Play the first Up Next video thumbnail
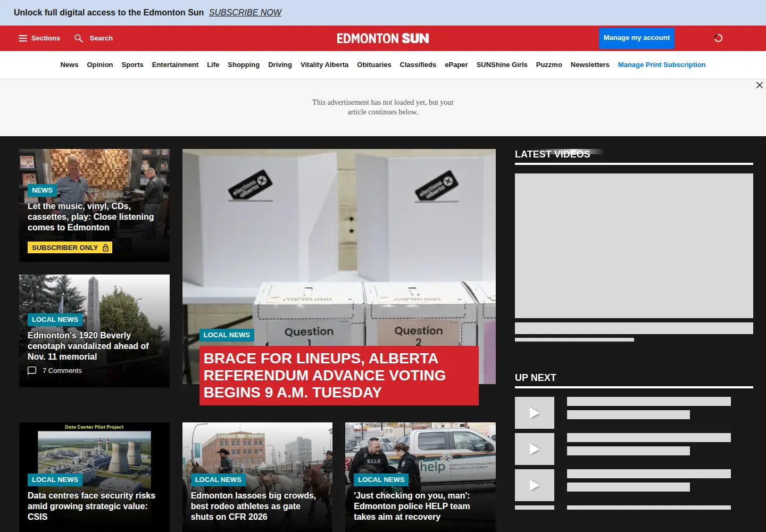 (535, 413)
